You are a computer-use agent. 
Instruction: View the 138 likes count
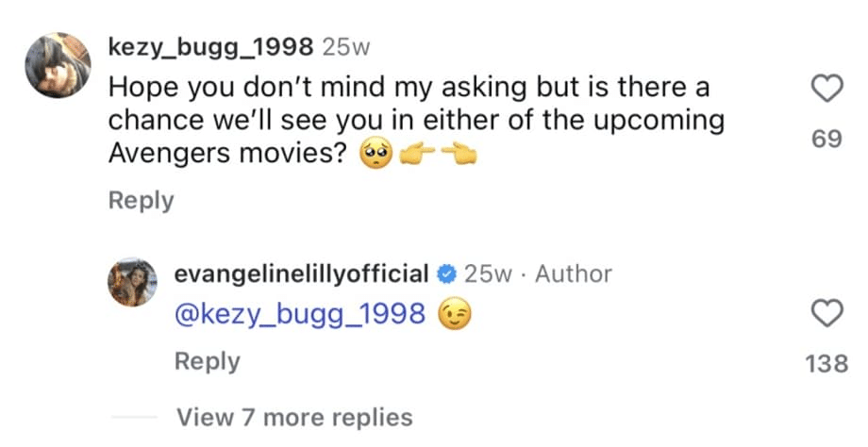tap(826, 363)
